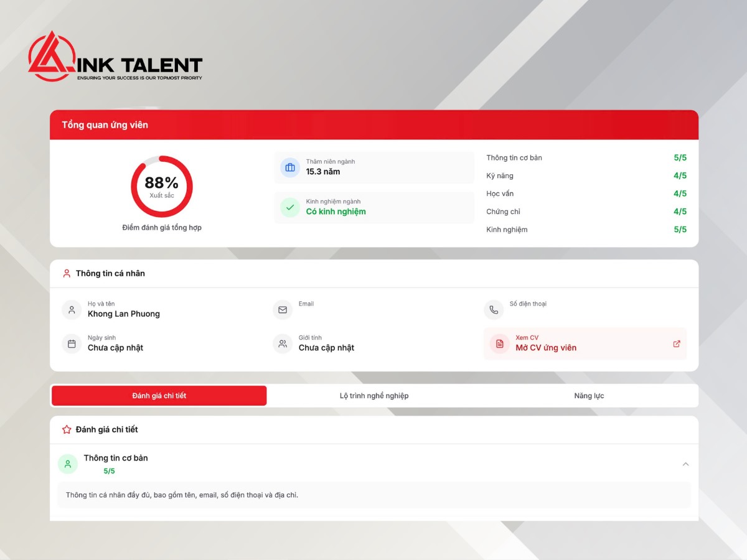Click the green user icon beside Thông tin cơ bản
The image size is (747, 560).
(68, 464)
